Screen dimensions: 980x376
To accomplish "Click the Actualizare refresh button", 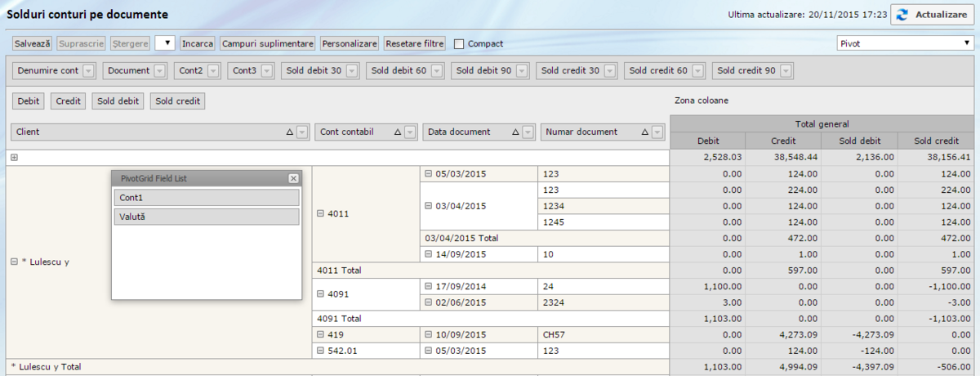I will 932,15.
